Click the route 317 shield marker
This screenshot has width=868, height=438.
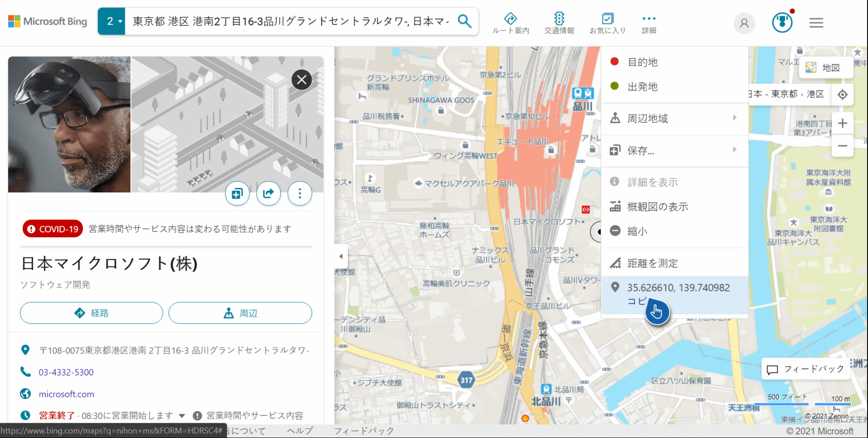pyautogui.click(x=467, y=380)
